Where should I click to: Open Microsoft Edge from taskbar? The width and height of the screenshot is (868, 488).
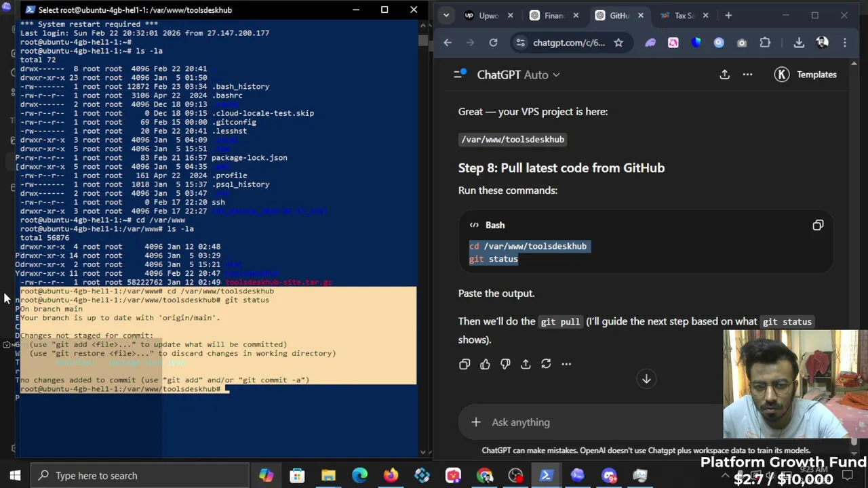[359, 475]
